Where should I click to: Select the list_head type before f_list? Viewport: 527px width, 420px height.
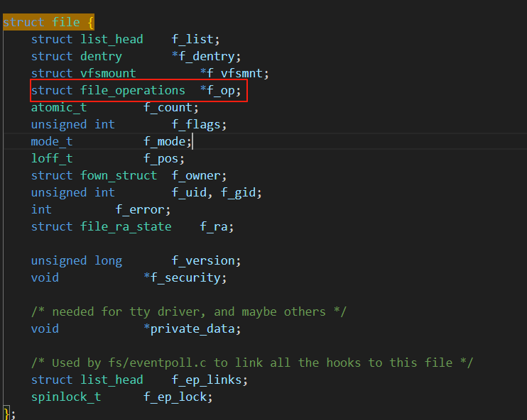click(x=112, y=39)
